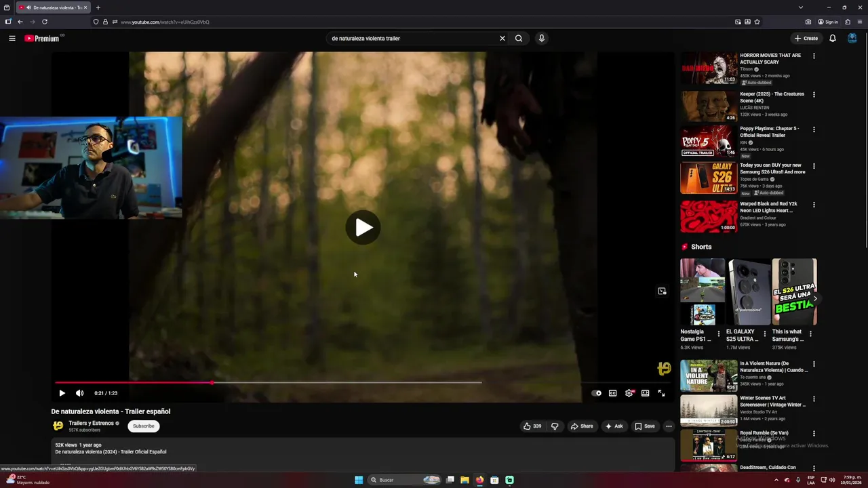Close the De naturaleza violenta tab

click(x=85, y=7)
